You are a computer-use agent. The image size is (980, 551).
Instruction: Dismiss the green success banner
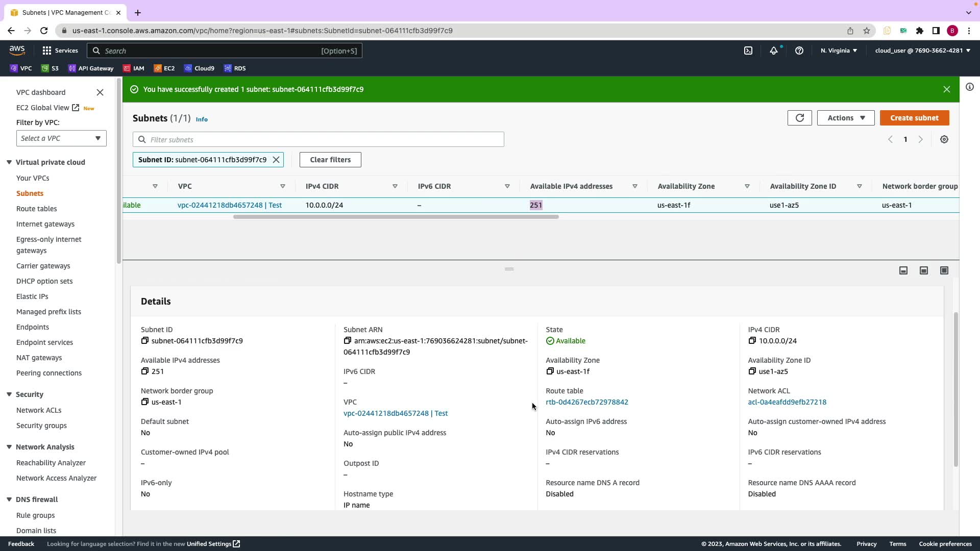947,89
